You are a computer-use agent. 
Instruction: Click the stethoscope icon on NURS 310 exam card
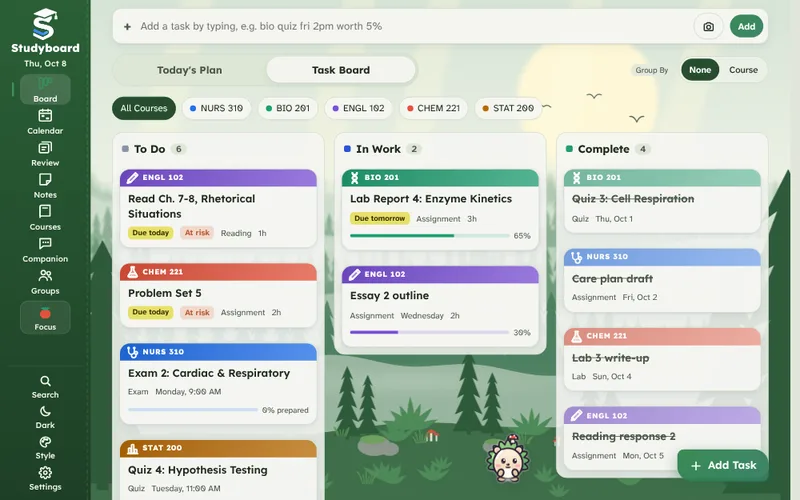click(132, 352)
